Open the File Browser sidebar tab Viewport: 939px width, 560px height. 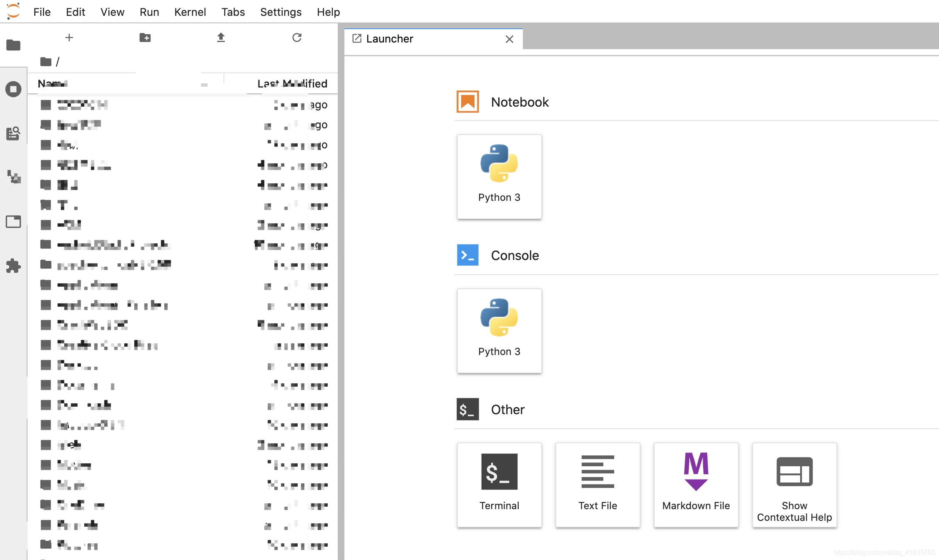coord(13,45)
